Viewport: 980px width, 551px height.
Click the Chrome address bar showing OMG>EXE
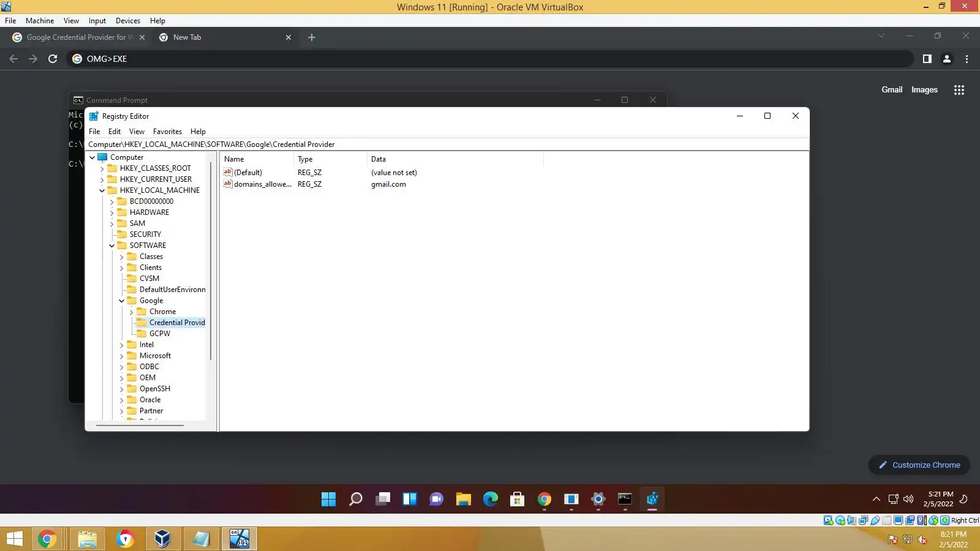click(x=490, y=59)
